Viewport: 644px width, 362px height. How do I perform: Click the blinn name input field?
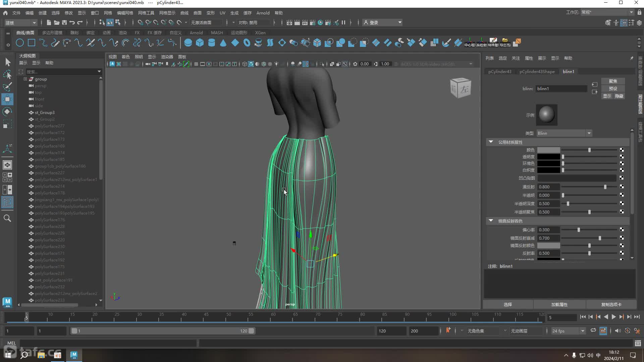coord(561,88)
